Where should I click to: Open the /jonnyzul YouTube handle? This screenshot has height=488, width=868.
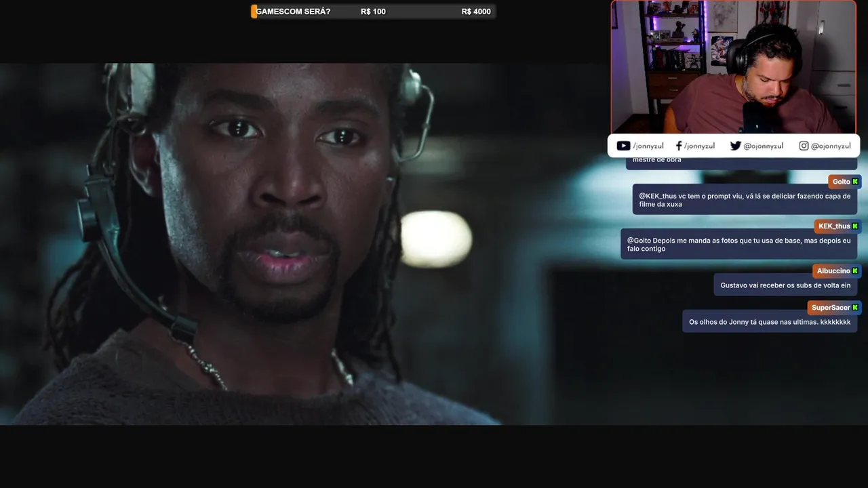pyautogui.click(x=648, y=146)
